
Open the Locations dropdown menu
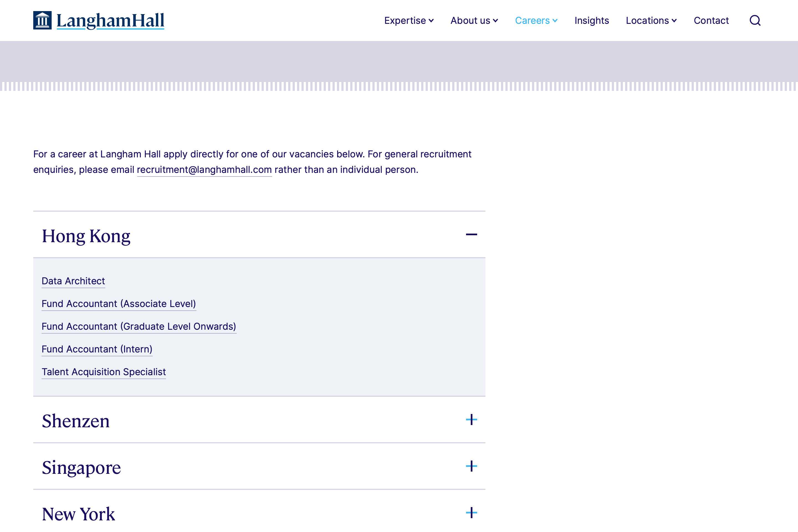click(651, 20)
